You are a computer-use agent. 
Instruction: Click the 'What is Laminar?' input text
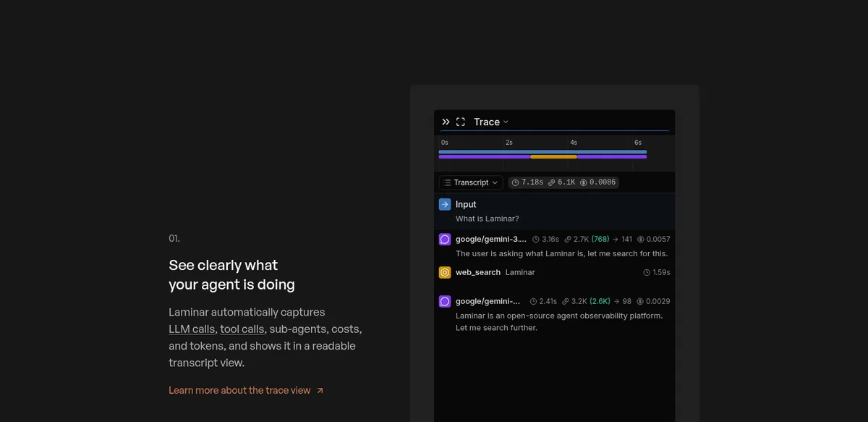tap(488, 219)
